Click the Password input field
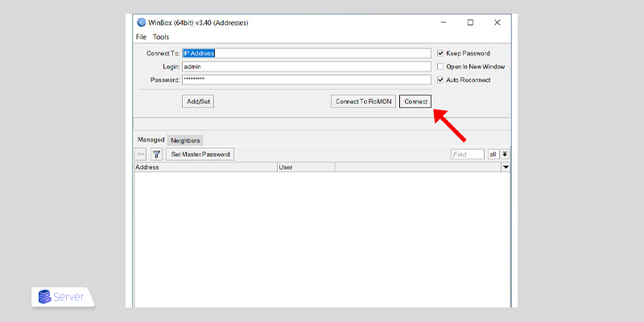The image size is (644, 322). point(307,80)
